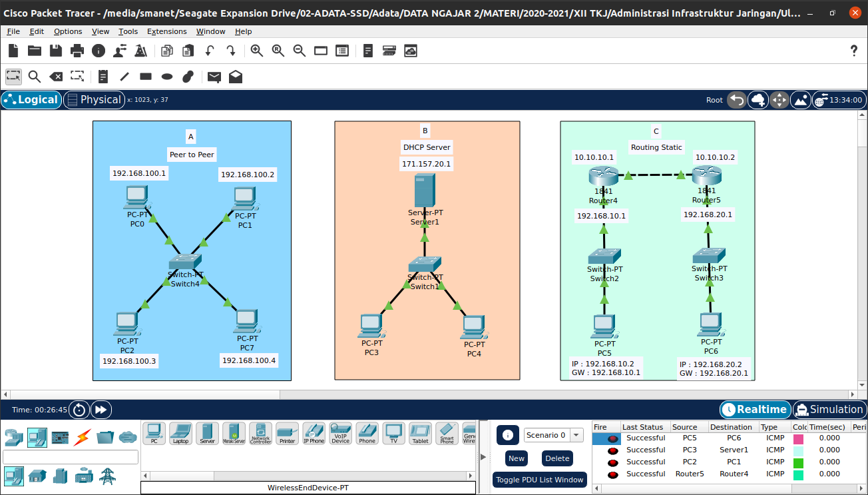The height and width of the screenshot is (495, 868).
Task: Pick the Draw Ellipse tool
Action: tap(167, 77)
